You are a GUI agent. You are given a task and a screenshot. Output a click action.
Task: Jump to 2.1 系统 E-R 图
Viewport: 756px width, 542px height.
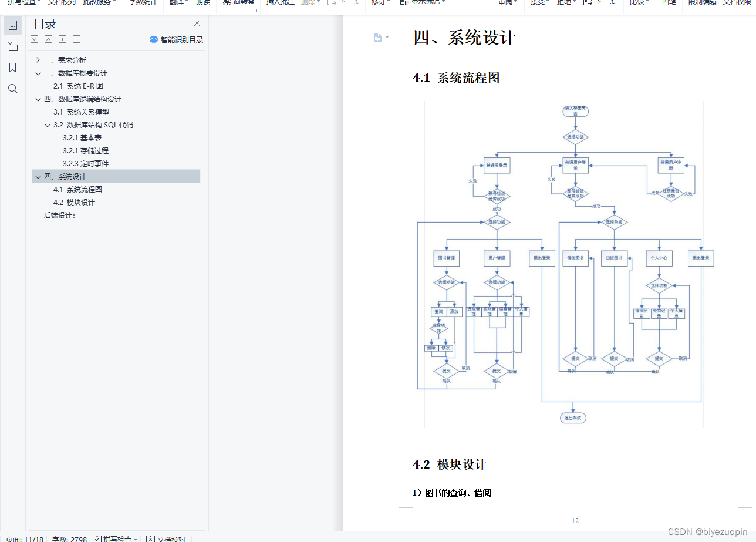78,86
